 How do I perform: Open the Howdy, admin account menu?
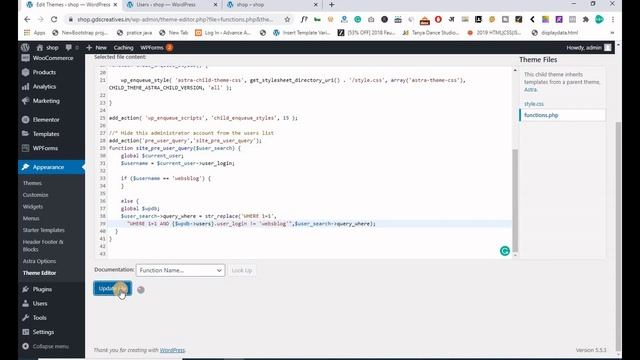[x=589, y=47]
